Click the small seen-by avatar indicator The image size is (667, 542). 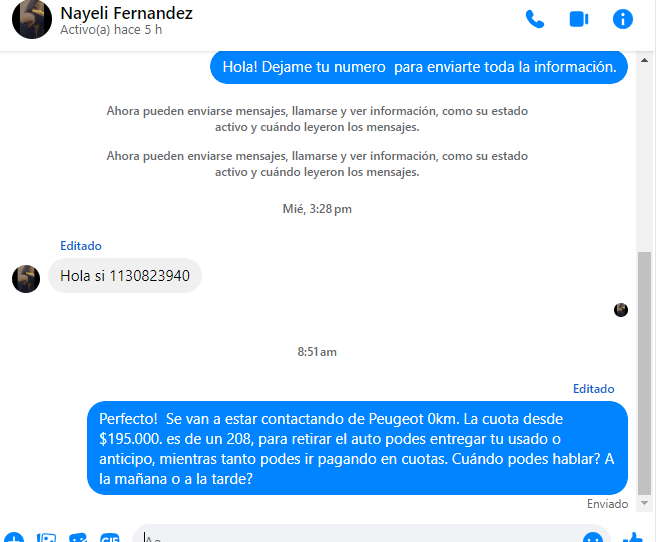(x=621, y=310)
